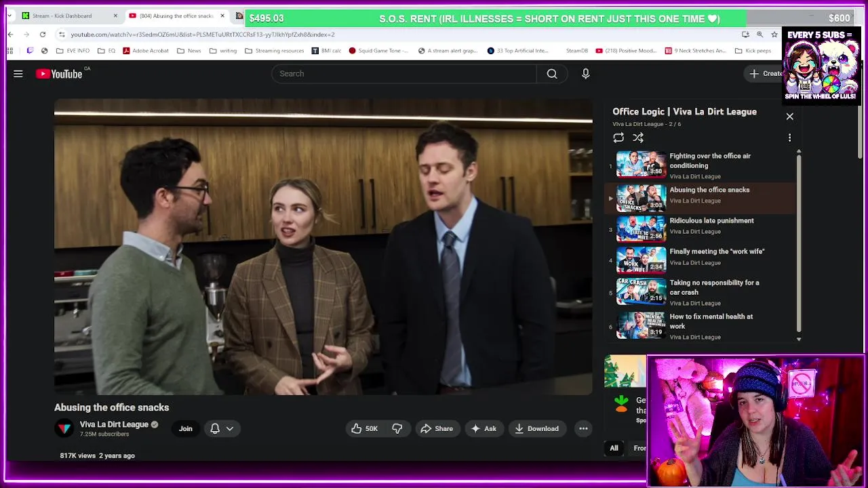Select 'Abusing the office snacks' playlist title
The width and height of the screenshot is (868, 488).
(709, 190)
